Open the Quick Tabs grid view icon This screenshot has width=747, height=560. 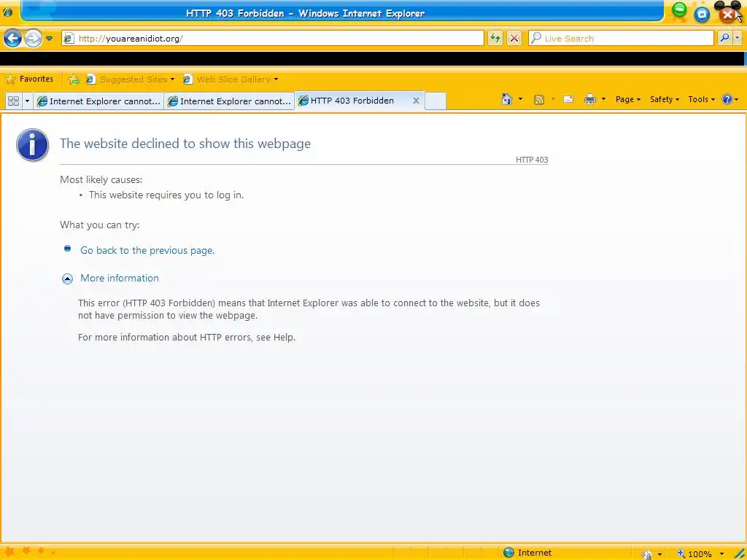13,101
